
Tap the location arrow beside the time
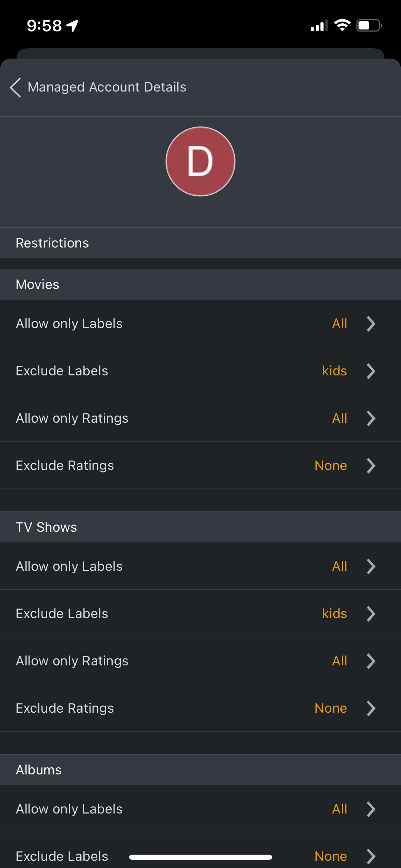click(72, 26)
